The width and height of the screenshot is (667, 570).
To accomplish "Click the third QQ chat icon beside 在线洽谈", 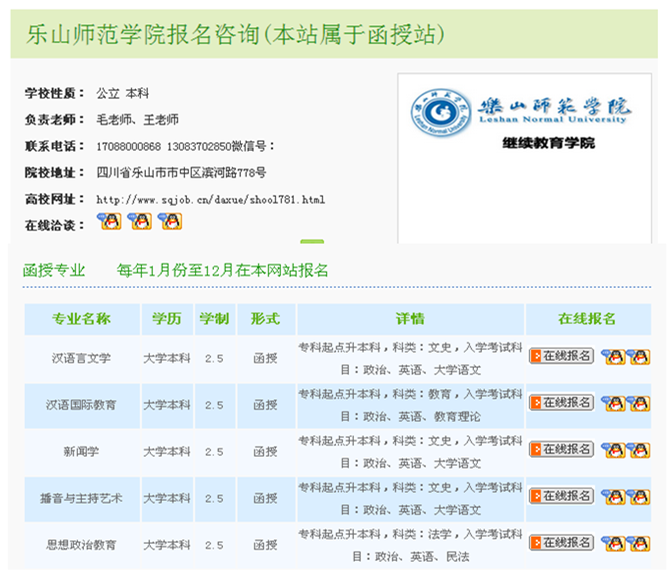I will pos(170,222).
